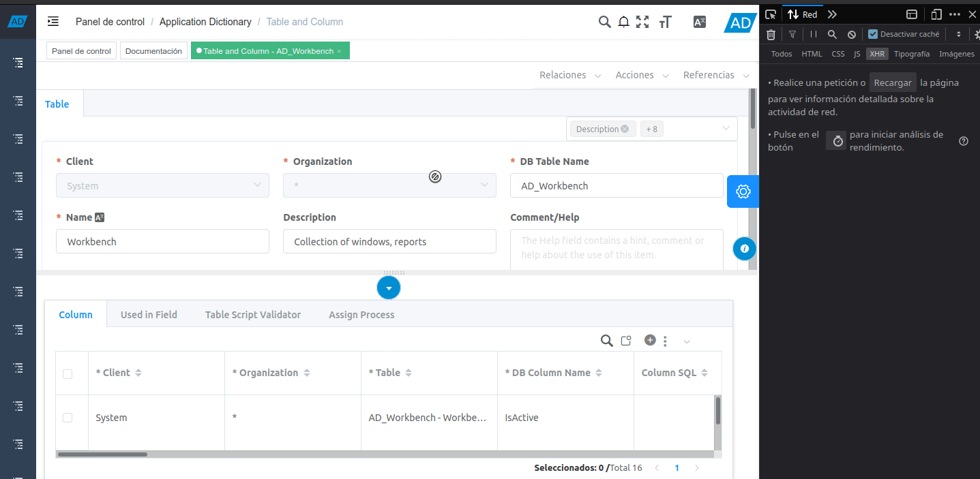Collapse the Table section with the blue arrow
The height and width of the screenshot is (479, 980).
(x=389, y=288)
